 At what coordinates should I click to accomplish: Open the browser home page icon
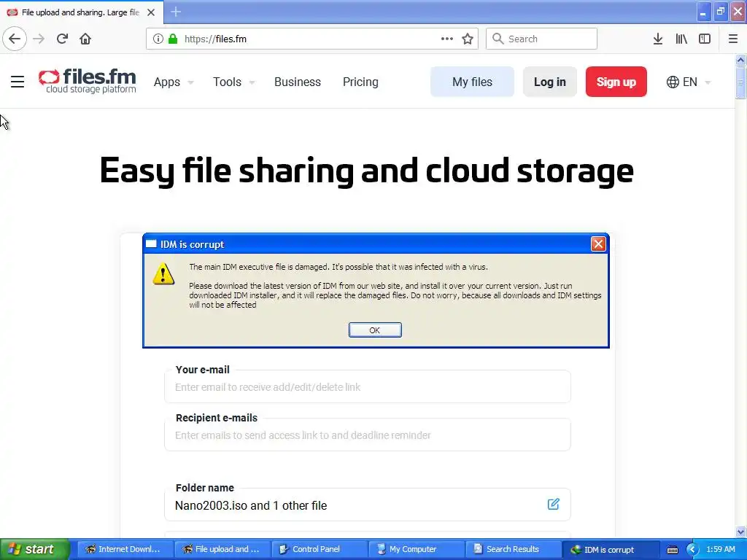click(x=85, y=39)
